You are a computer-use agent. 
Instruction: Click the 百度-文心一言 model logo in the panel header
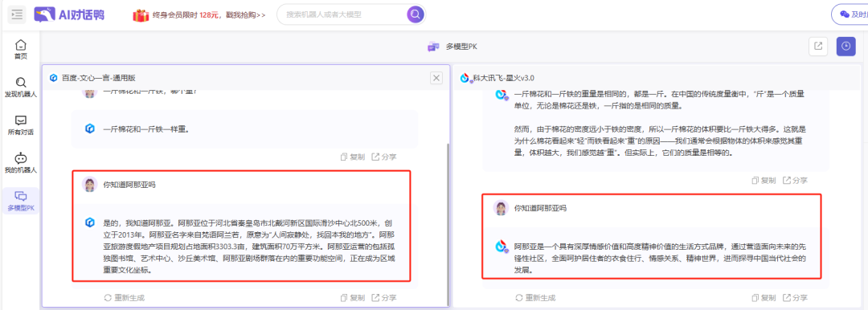54,78
